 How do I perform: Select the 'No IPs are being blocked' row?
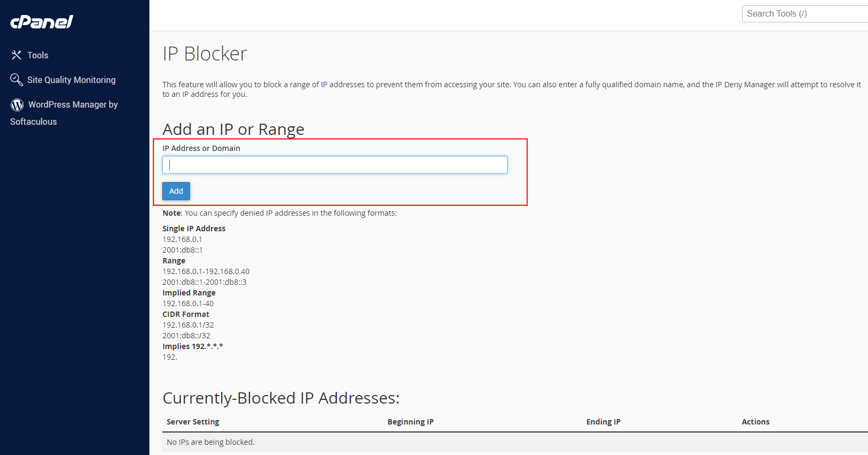tap(210, 442)
